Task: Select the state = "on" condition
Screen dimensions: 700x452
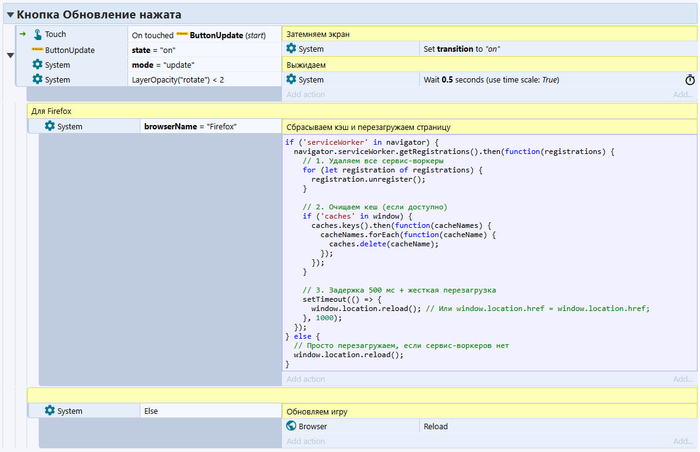Action: pyautogui.click(x=153, y=49)
